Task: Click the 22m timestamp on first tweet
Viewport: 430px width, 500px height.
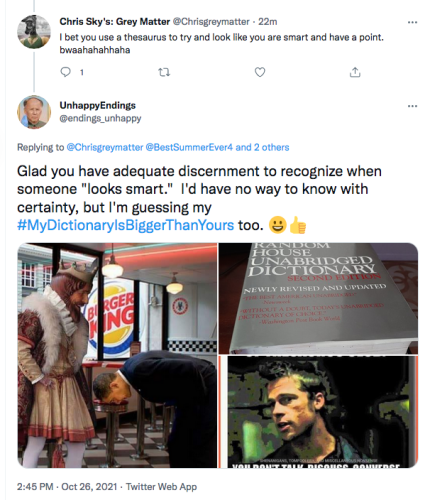Action: (x=268, y=22)
